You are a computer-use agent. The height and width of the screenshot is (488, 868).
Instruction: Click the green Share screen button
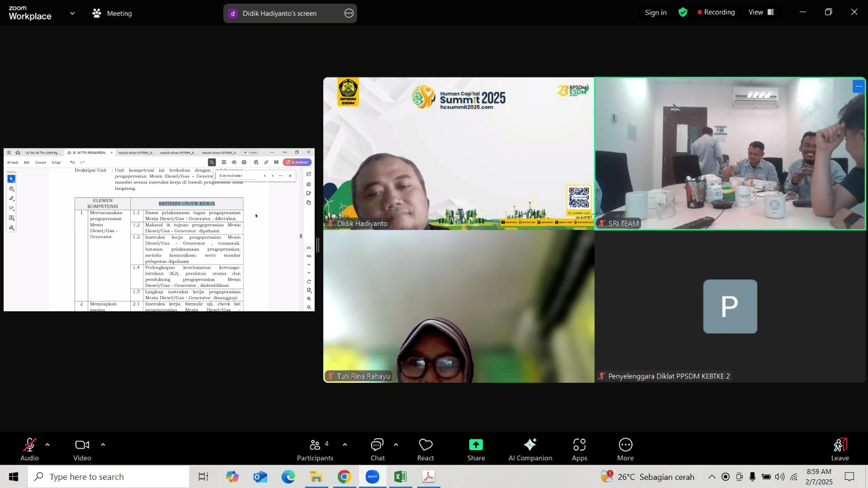pos(476,450)
